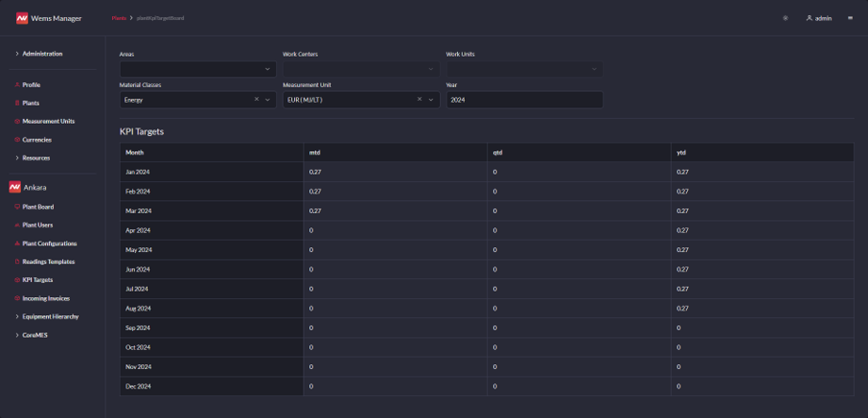868x418 pixels.
Task: Open the KPI Targets menu item
Action: tap(38, 280)
